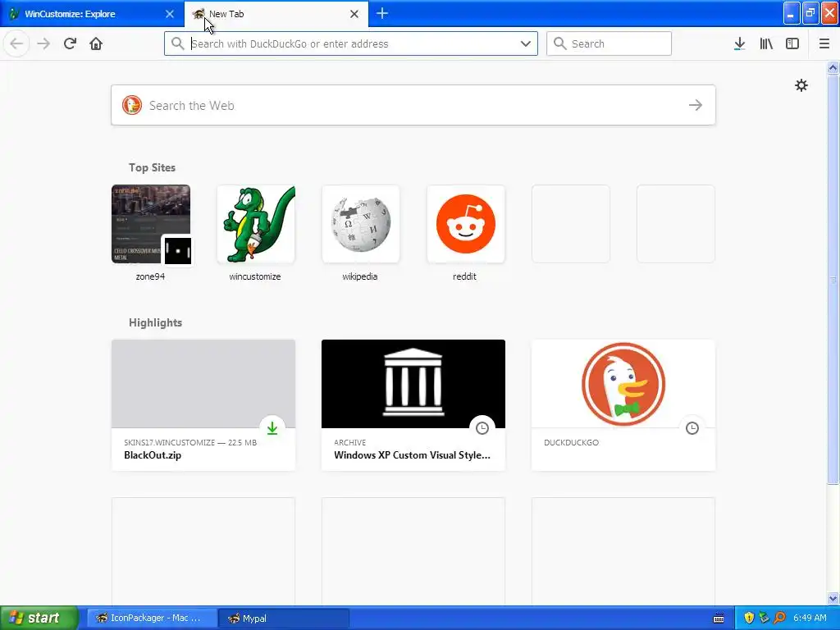840x630 pixels.
Task: Click the keyboard icon in taskbar tray
Action: point(719,619)
